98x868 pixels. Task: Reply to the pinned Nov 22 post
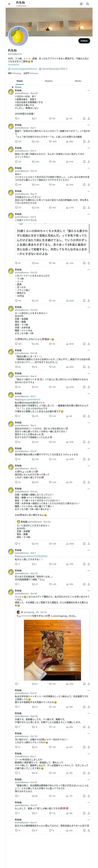click(16, 119)
